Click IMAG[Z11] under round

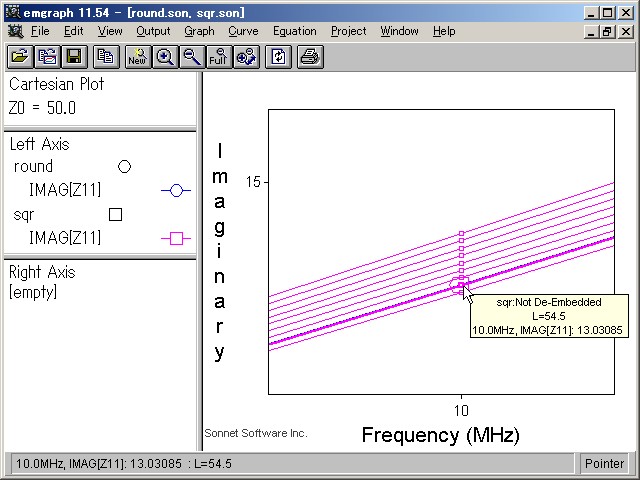pyautogui.click(x=65, y=190)
